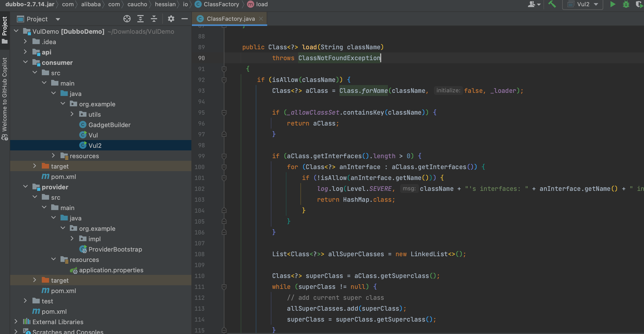Open ProviderBootstrap class in tree
Image resolution: width=644 pixels, height=334 pixels.
(x=111, y=249)
